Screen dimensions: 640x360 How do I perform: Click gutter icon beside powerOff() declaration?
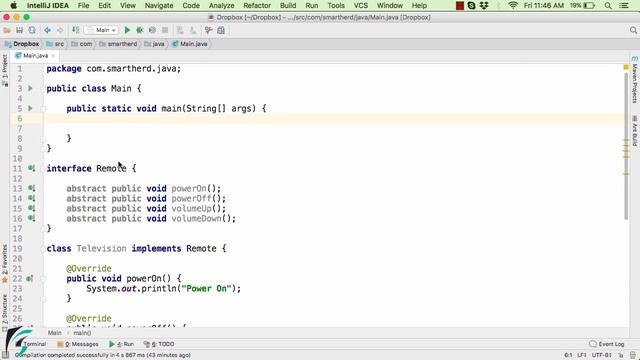(x=31, y=198)
